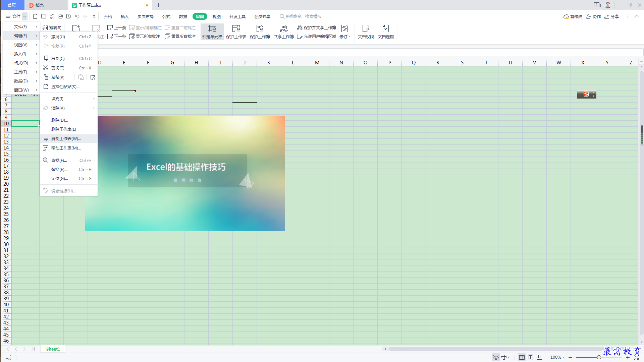Click the vertical scrollbar thumb

(x=642, y=135)
